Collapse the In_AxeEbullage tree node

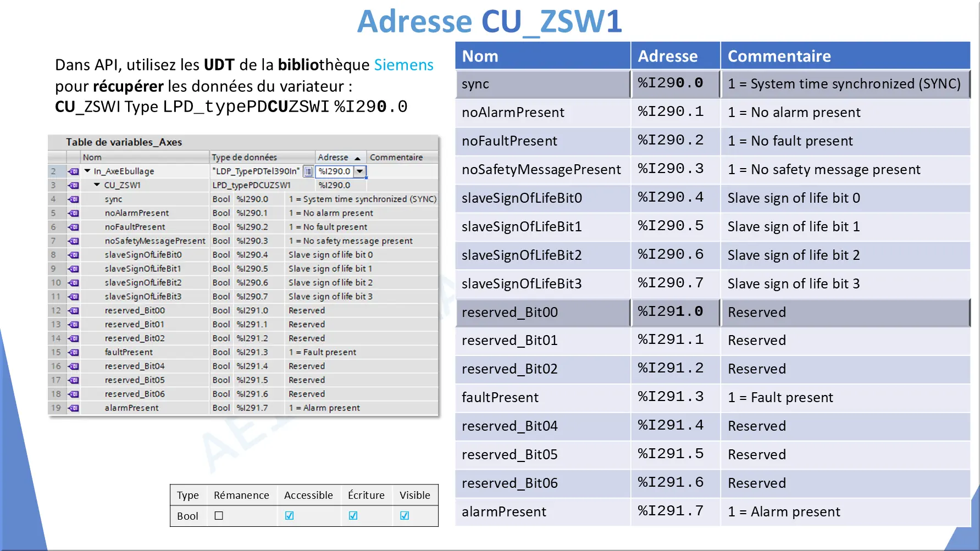(x=87, y=171)
